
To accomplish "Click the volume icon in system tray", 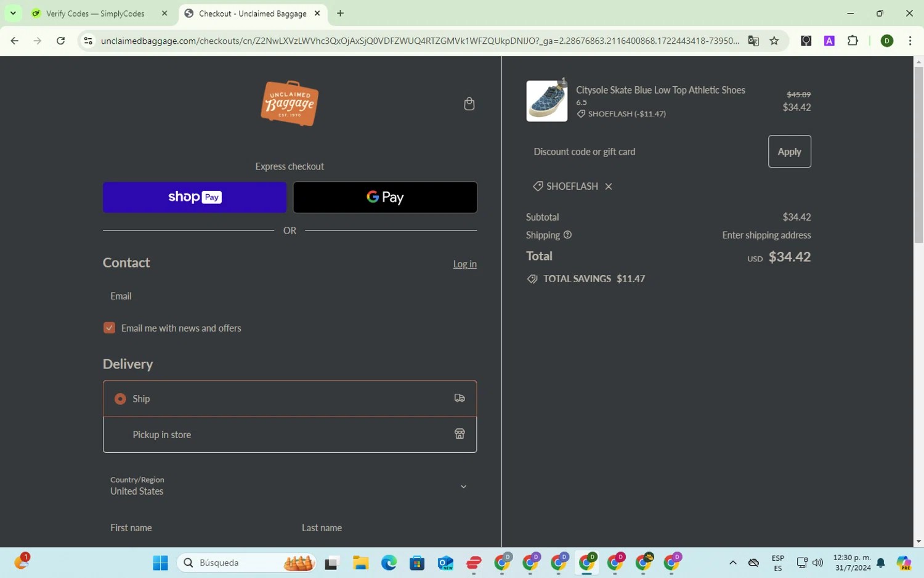I will [x=817, y=563].
